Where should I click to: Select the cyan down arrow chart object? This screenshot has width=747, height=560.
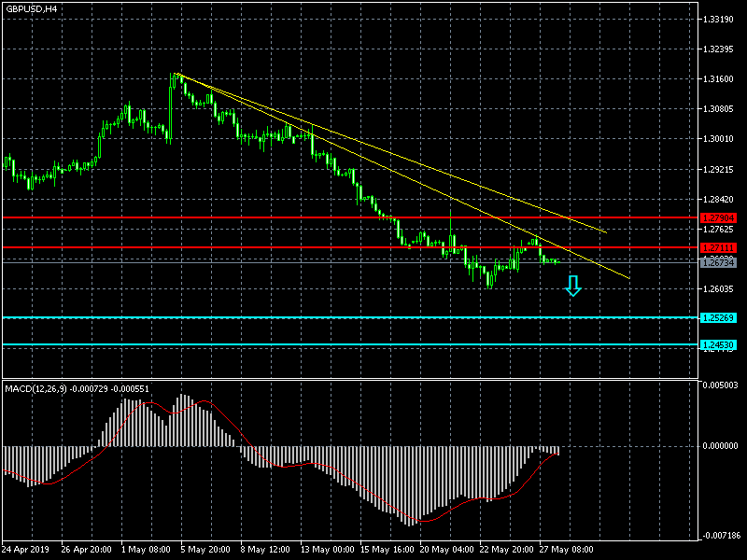[x=573, y=286]
